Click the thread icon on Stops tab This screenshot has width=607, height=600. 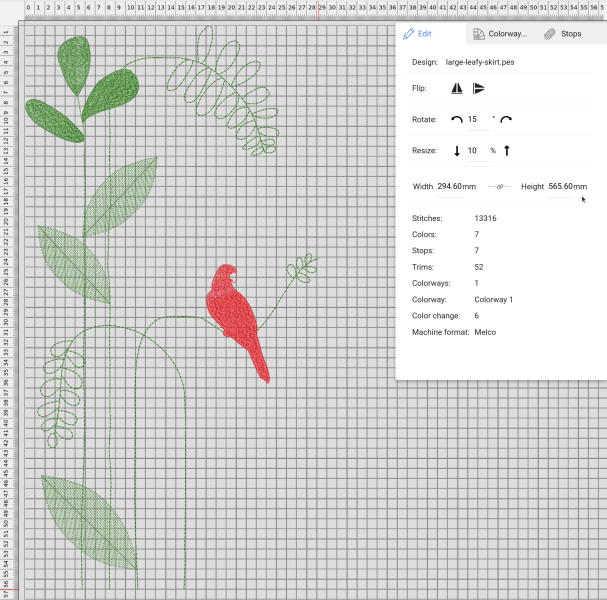550,34
